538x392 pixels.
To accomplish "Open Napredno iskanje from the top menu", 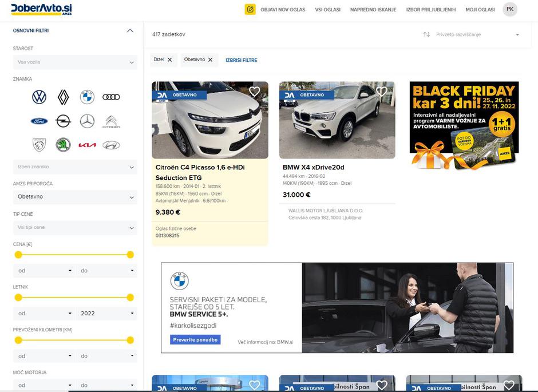I will click(373, 10).
